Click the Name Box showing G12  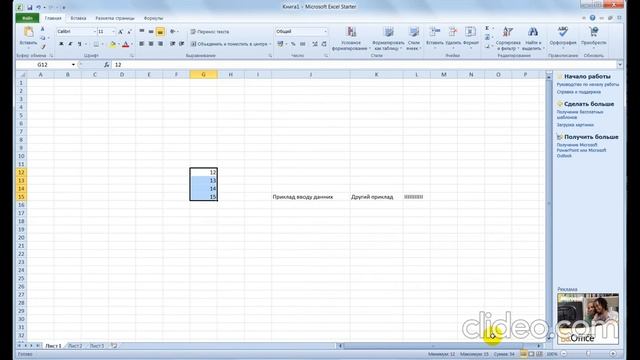[x=42, y=65]
